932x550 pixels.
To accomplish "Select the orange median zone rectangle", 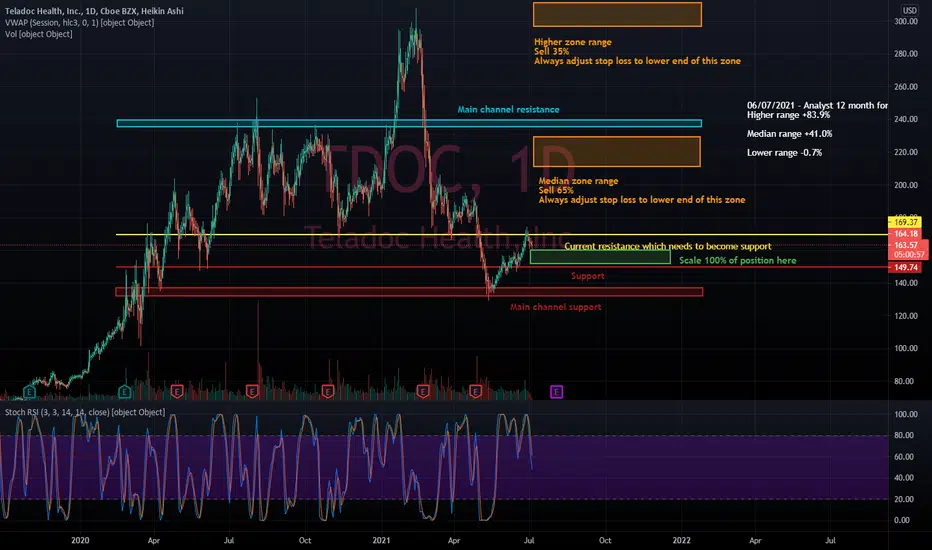I will point(616,152).
